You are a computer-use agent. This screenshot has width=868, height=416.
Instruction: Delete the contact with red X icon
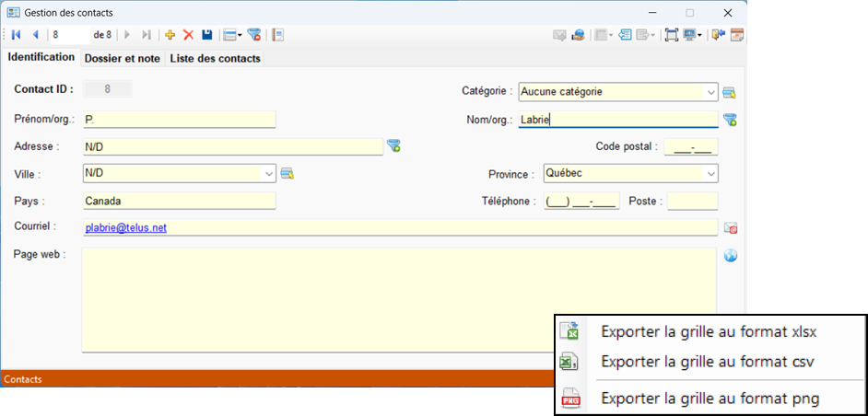click(x=188, y=35)
